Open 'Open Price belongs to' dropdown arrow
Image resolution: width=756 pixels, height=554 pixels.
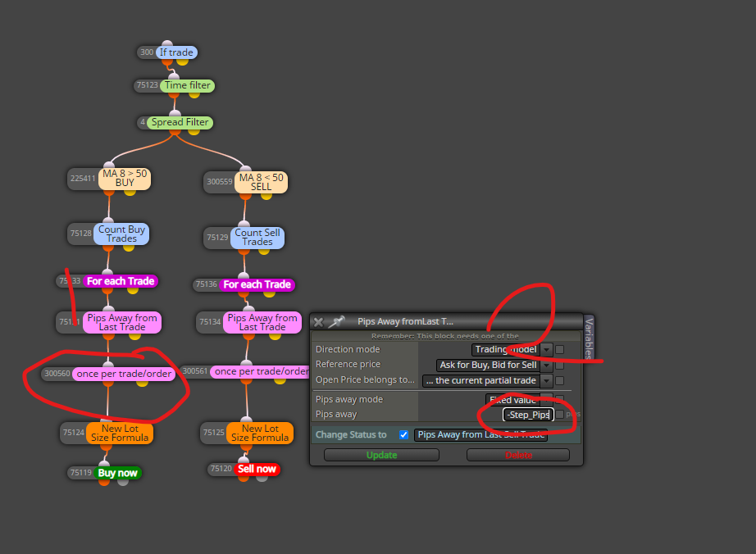pos(546,380)
